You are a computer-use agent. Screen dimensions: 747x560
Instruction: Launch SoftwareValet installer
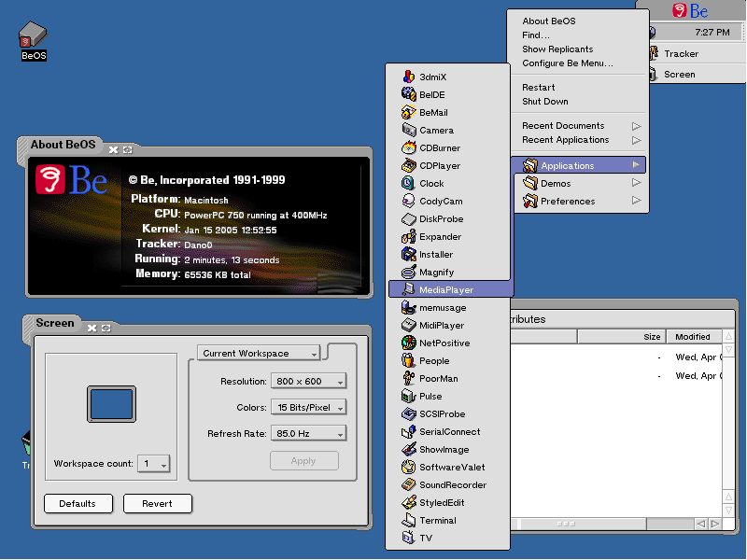447,468
